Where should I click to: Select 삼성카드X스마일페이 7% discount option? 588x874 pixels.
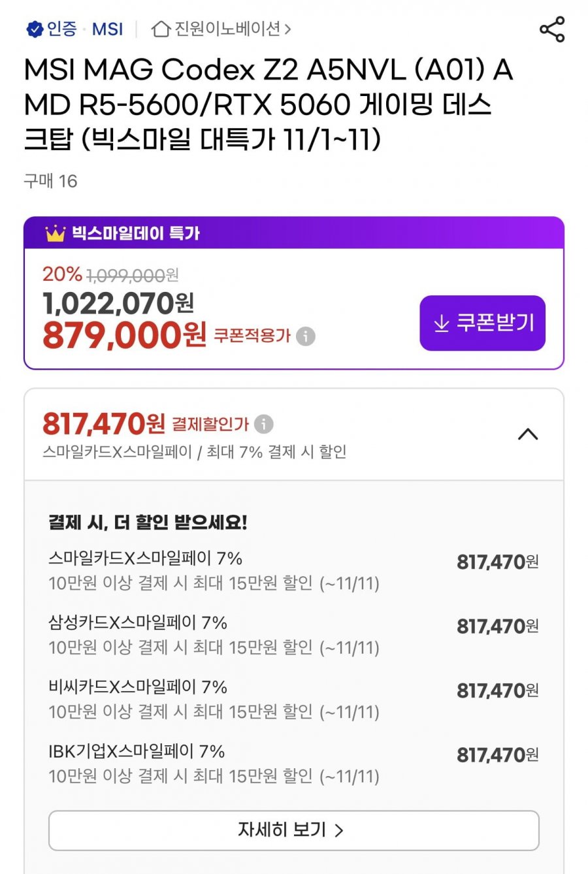(x=294, y=635)
